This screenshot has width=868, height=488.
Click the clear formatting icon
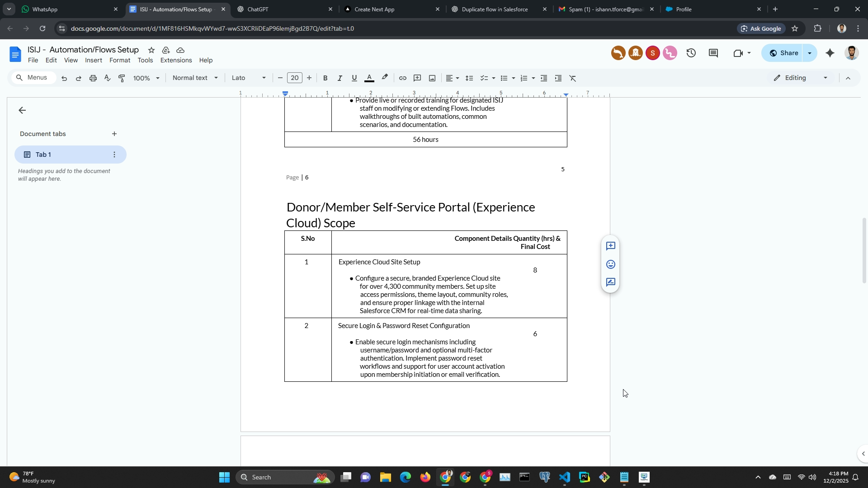(x=573, y=78)
